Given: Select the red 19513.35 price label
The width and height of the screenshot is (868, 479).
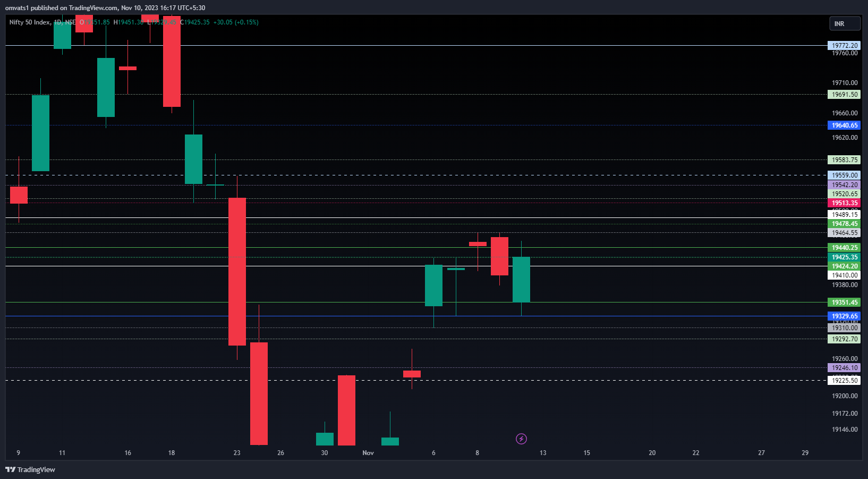Looking at the screenshot, I should 844,203.
